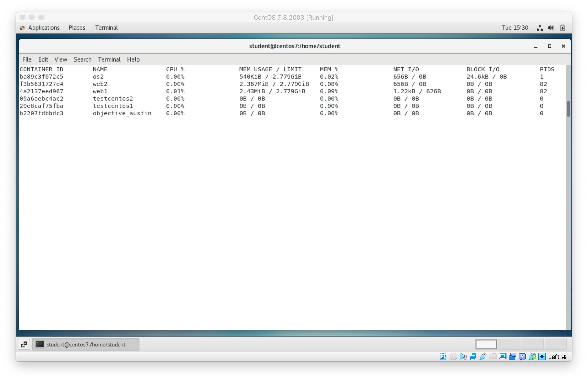588x381 pixels.
Task: Open the Places menu
Action: tap(77, 28)
